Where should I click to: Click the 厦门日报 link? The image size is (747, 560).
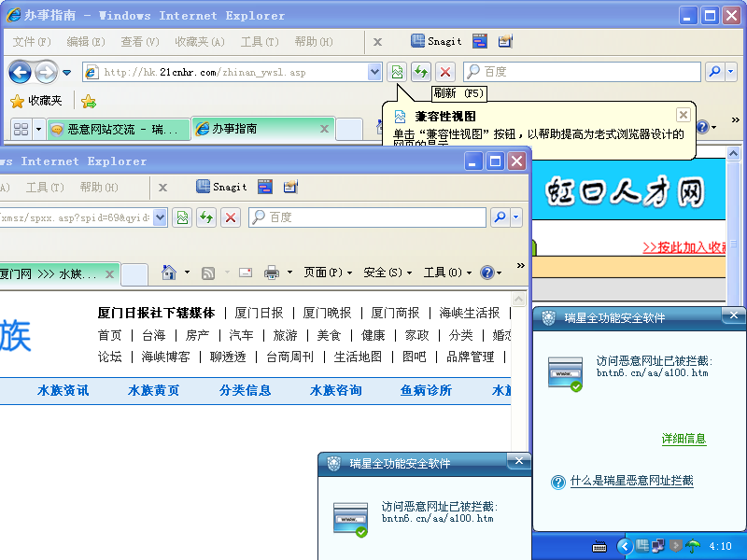(x=260, y=313)
